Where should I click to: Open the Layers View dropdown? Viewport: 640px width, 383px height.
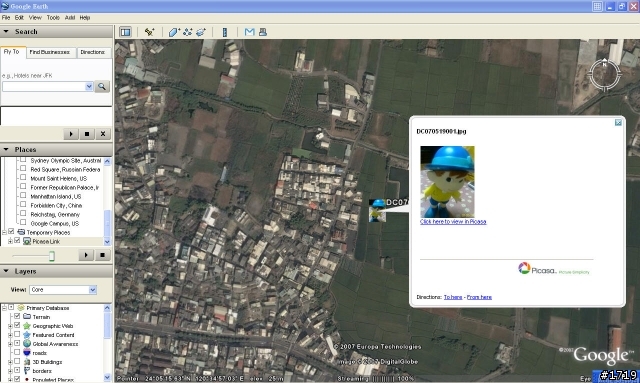[x=93, y=289]
